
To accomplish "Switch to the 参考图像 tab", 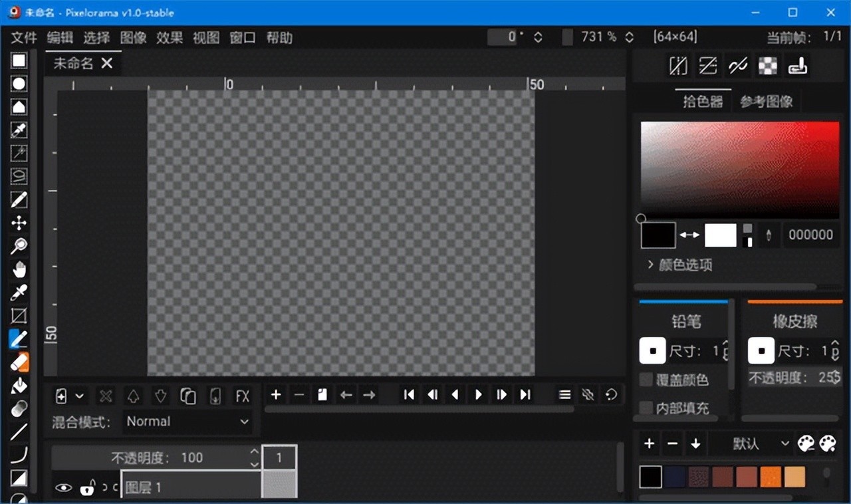I will pyautogui.click(x=766, y=102).
